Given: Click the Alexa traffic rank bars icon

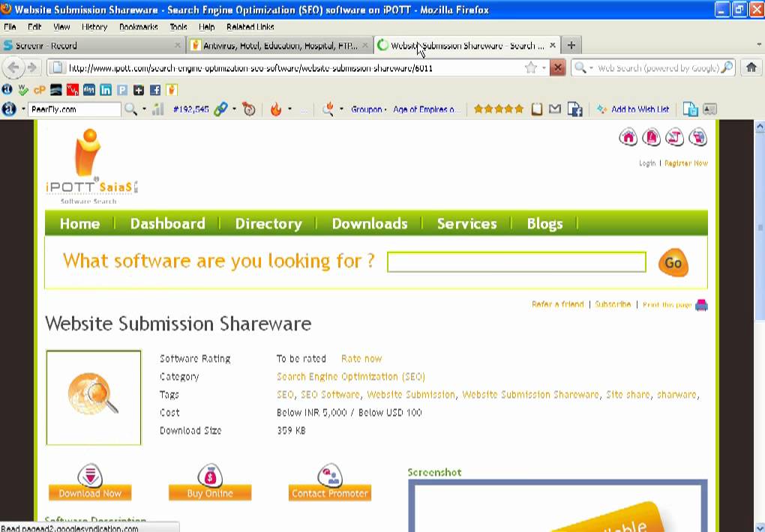Looking at the screenshot, I should [157, 109].
